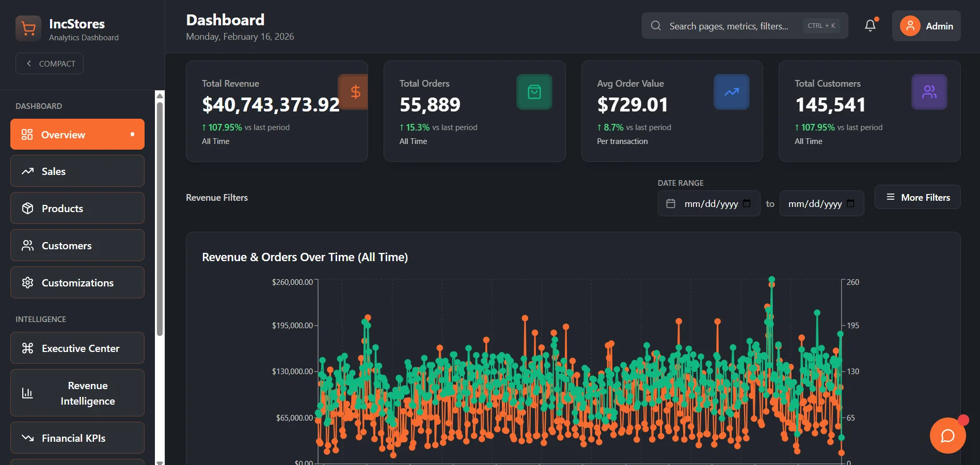The height and width of the screenshot is (465, 980).
Task: Expand the More Filters panel
Action: click(x=918, y=197)
